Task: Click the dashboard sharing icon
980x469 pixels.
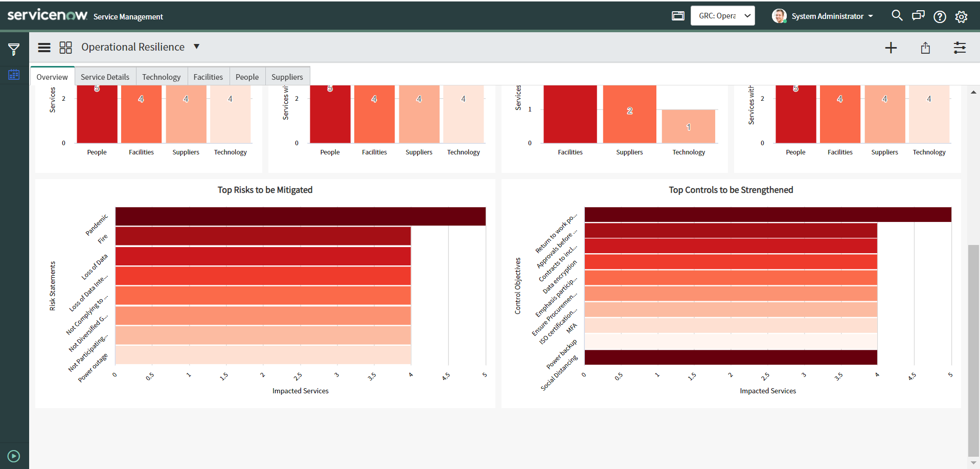Action: [925, 48]
